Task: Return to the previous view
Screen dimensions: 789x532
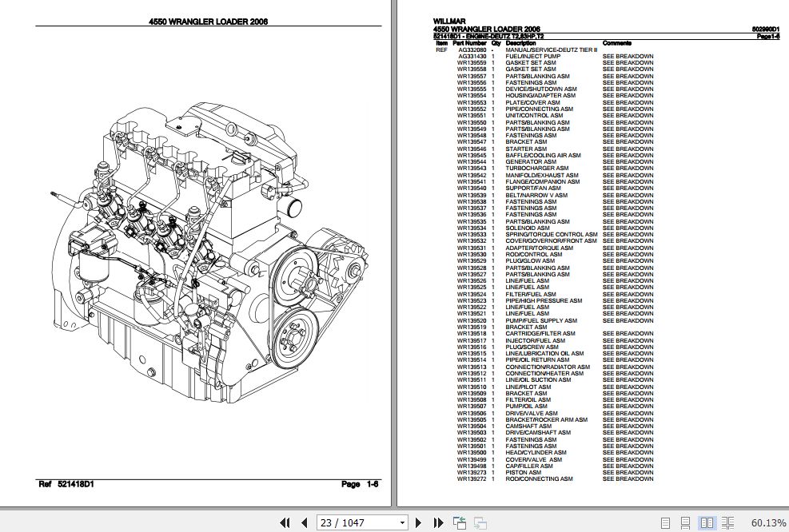Action: [459, 521]
